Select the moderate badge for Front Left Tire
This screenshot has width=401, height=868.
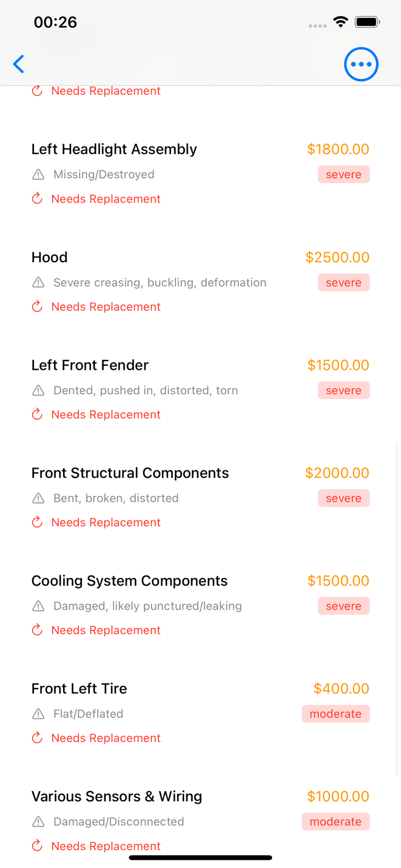[336, 714]
